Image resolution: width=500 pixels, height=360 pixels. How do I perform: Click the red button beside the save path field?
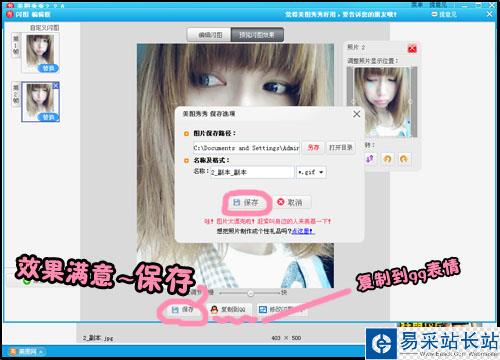pyautogui.click(x=313, y=148)
